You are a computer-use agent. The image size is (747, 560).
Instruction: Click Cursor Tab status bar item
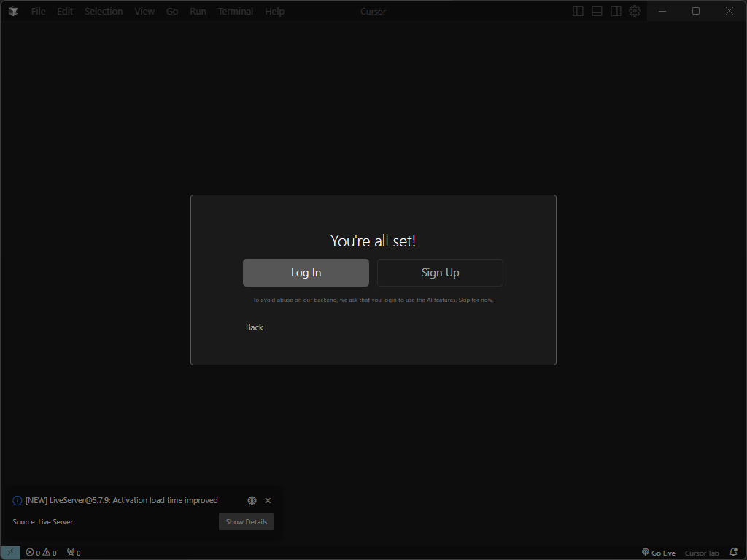click(x=702, y=553)
